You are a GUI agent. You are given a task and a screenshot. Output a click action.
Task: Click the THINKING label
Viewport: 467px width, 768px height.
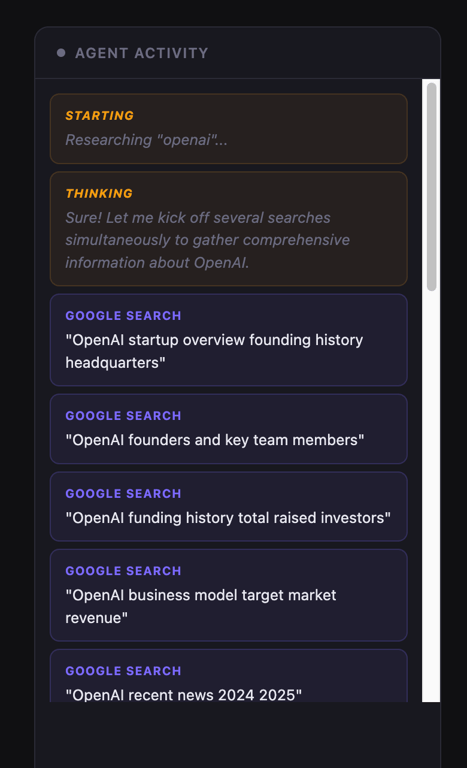pyautogui.click(x=99, y=193)
